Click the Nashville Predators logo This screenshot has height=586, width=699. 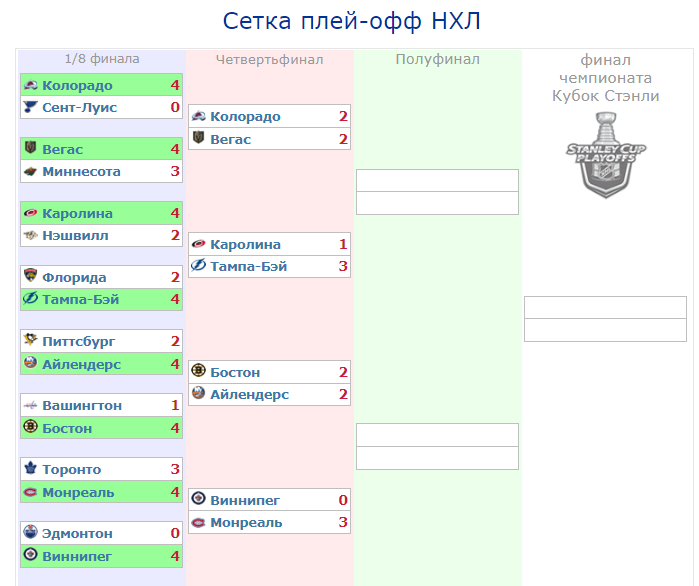[31, 235]
